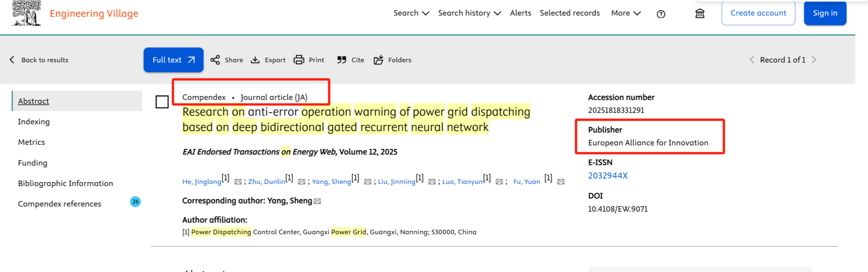This screenshot has width=868, height=272.
Task: Click email icon after author Yang, Sheng[1]
Action: point(368,182)
